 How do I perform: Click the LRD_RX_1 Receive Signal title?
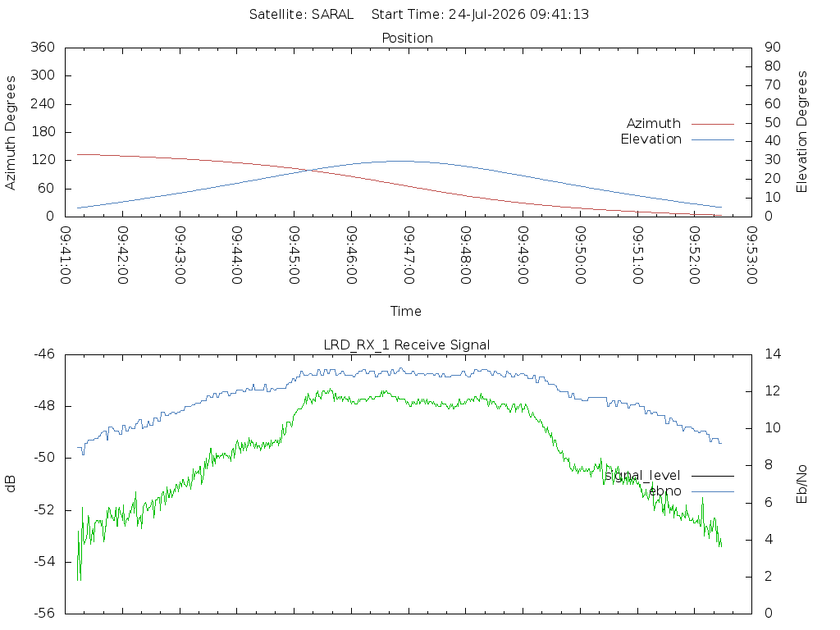coord(407,345)
